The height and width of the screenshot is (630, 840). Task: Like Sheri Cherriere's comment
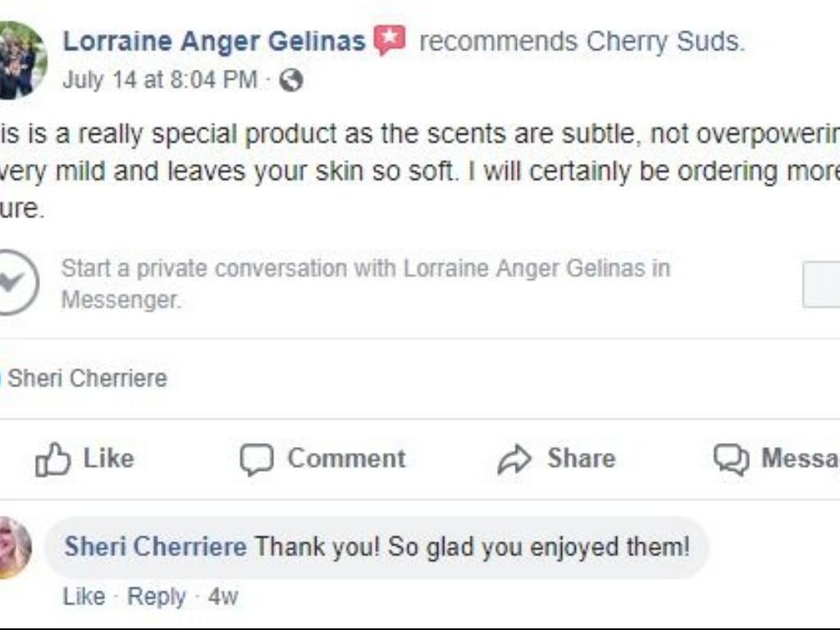[84, 596]
